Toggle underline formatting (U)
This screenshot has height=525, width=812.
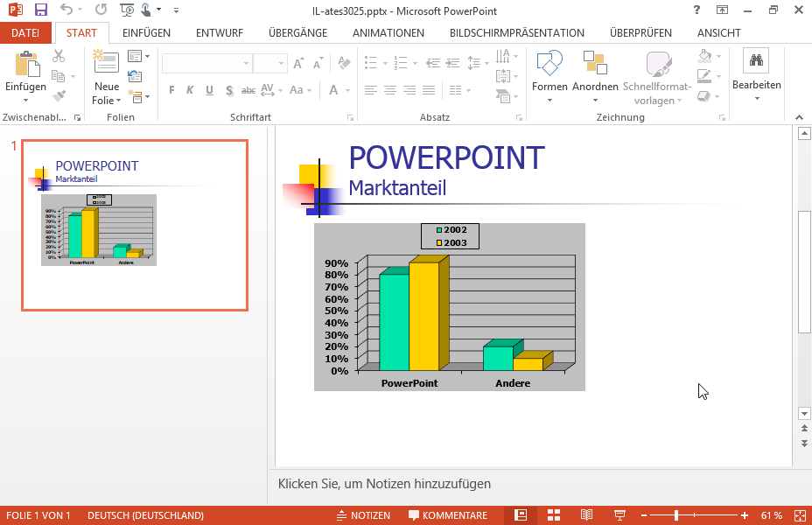pyautogui.click(x=209, y=90)
